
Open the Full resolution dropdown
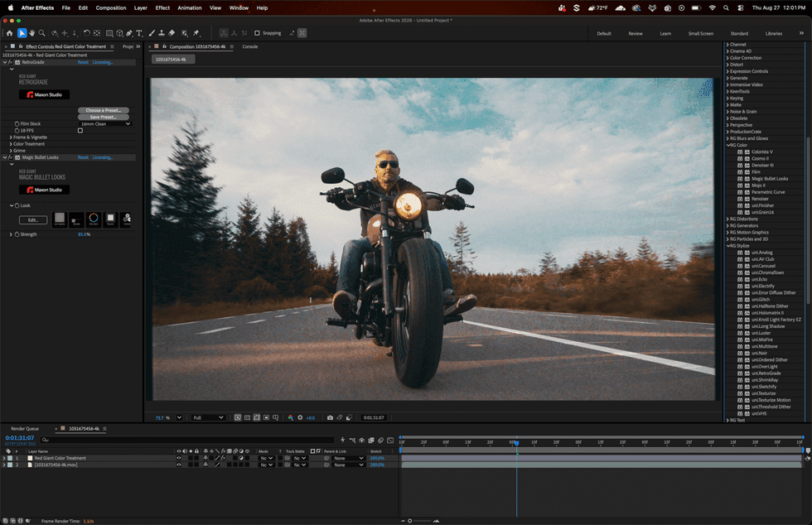coord(208,417)
